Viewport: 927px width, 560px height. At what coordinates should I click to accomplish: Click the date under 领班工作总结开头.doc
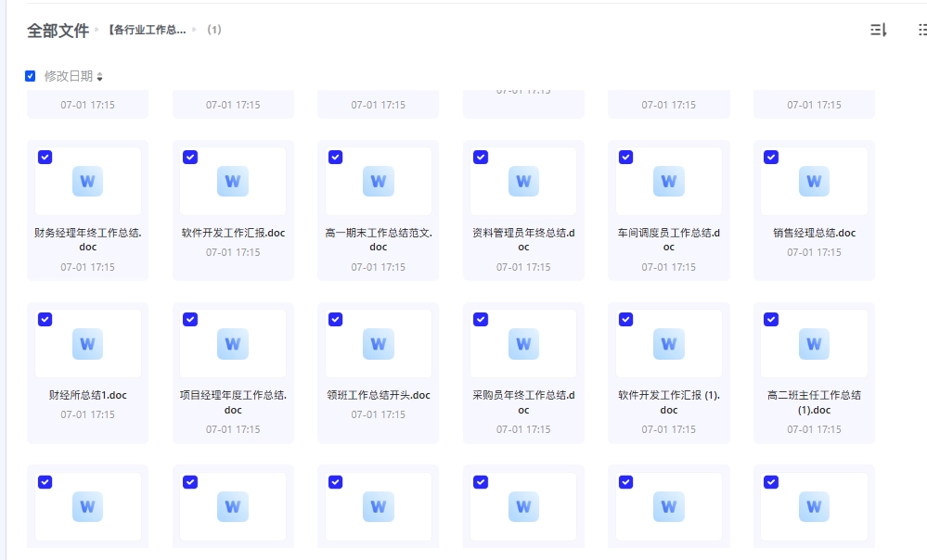coord(379,414)
